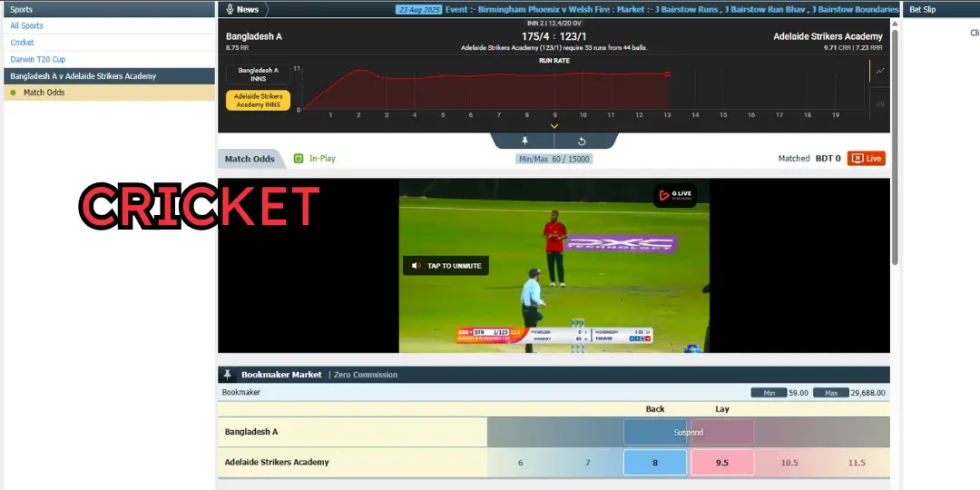The height and width of the screenshot is (490, 980).
Task: Click Adelaide Strikers Academy row name
Action: (x=277, y=463)
